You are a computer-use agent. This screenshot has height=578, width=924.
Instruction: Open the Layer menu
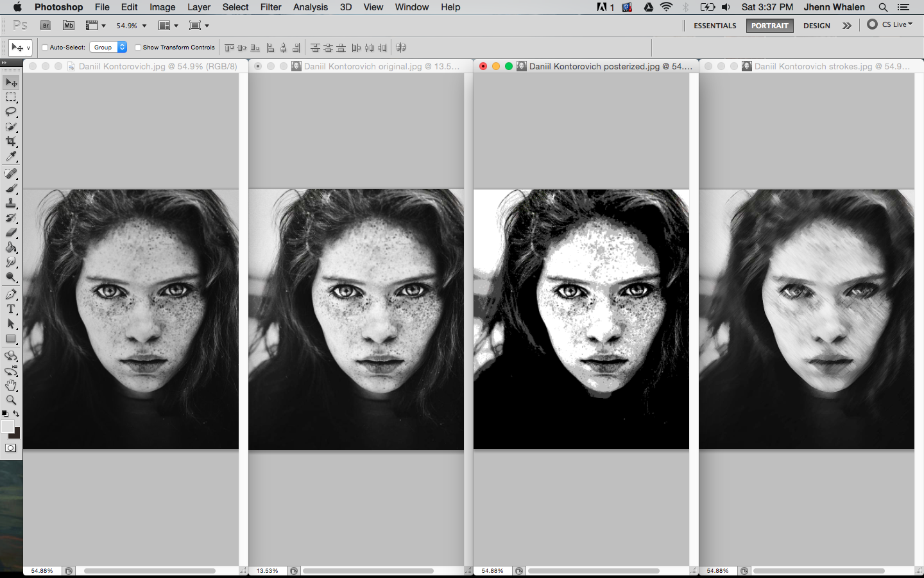(x=199, y=7)
